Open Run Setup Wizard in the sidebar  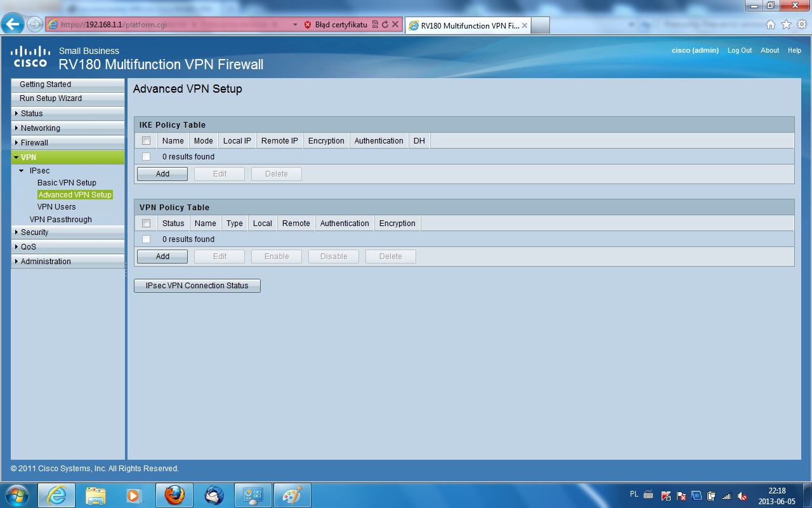click(x=68, y=98)
